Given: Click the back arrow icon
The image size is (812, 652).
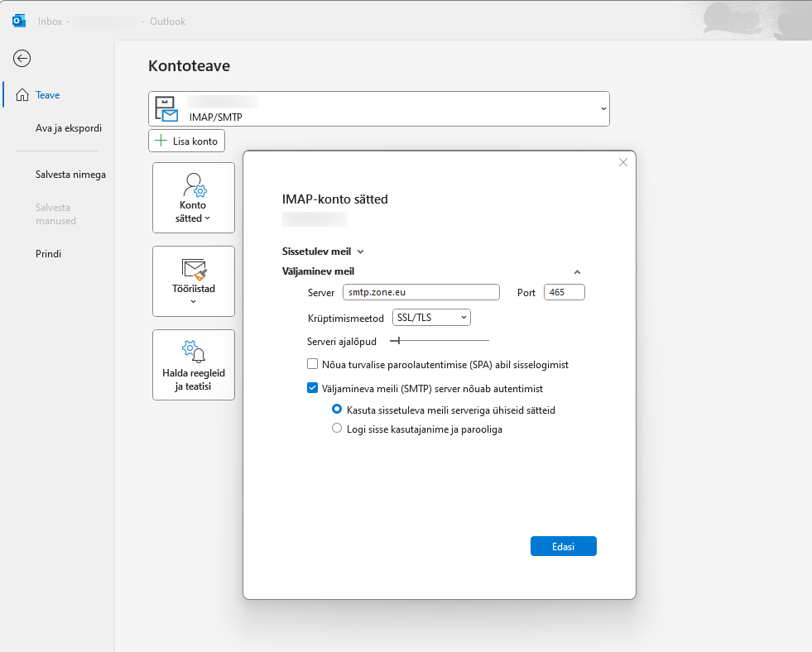Looking at the screenshot, I should 22,58.
